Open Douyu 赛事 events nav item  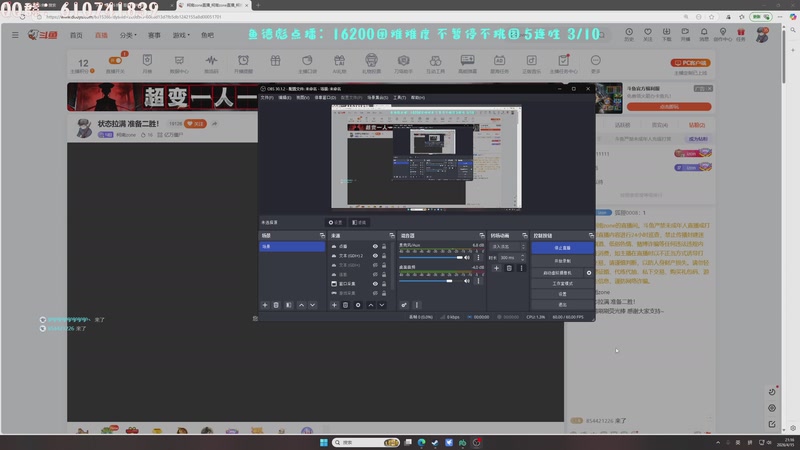(154, 35)
